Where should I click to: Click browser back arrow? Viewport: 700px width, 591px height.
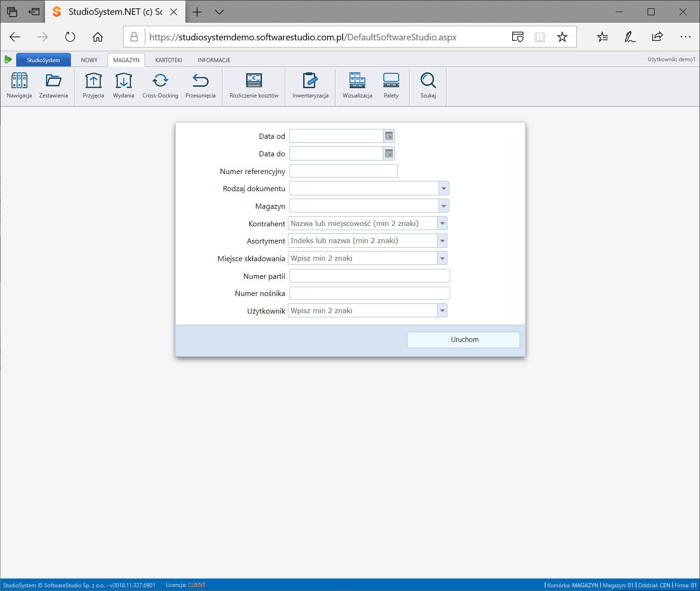15,37
